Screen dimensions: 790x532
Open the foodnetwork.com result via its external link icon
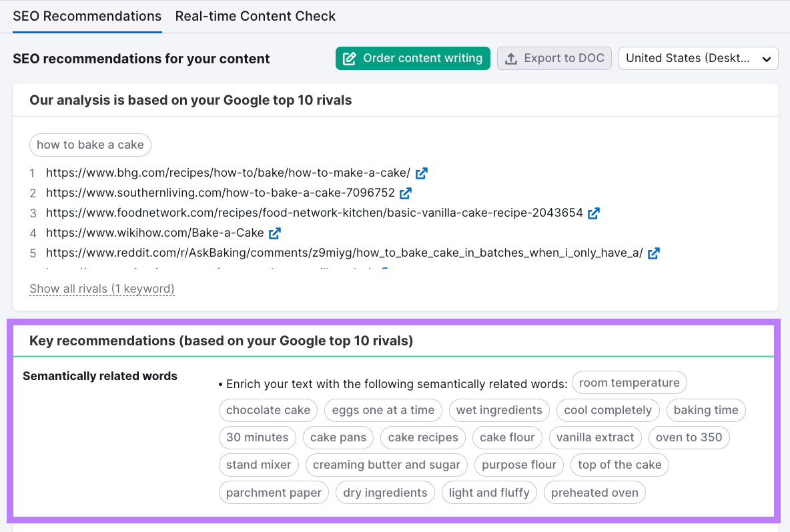coord(594,213)
